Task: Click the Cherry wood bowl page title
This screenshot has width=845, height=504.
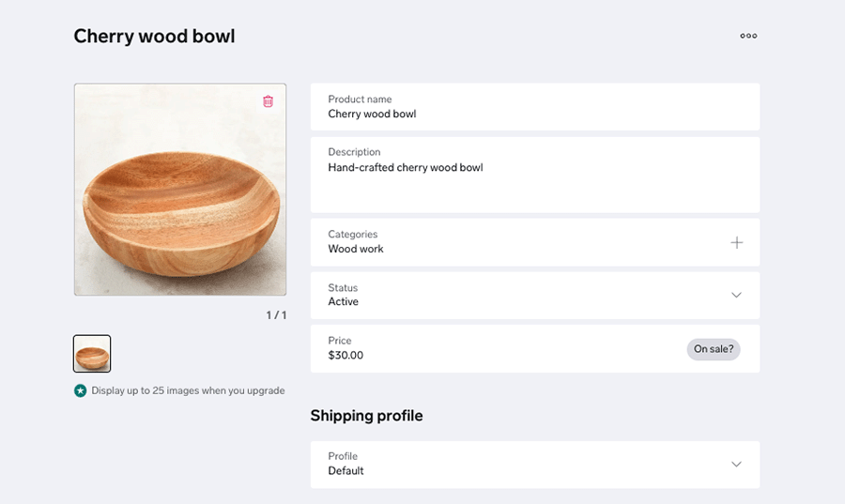Action: pyautogui.click(x=155, y=36)
